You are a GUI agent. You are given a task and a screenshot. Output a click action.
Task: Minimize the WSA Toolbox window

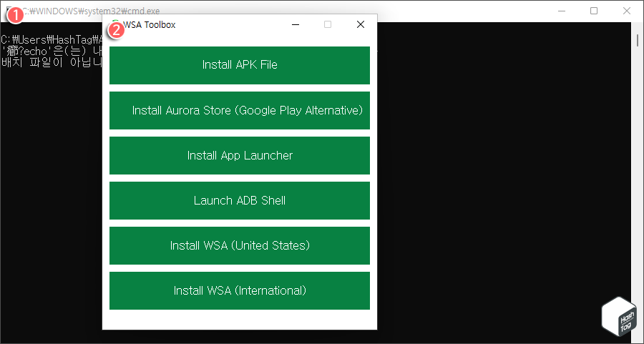296,24
